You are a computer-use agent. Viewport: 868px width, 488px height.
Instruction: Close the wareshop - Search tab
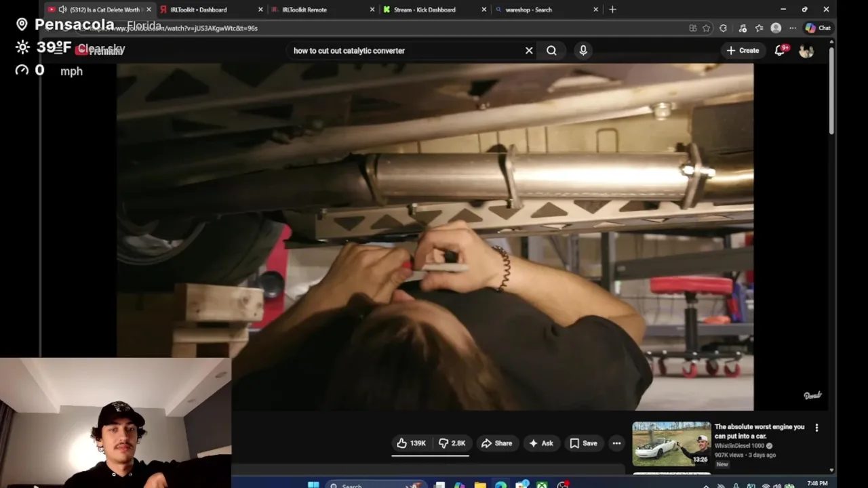(596, 9)
